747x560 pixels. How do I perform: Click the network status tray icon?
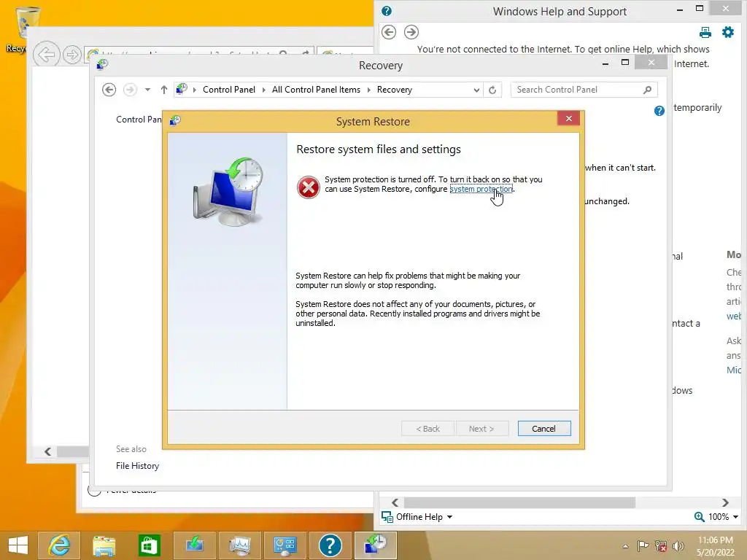tap(661, 545)
